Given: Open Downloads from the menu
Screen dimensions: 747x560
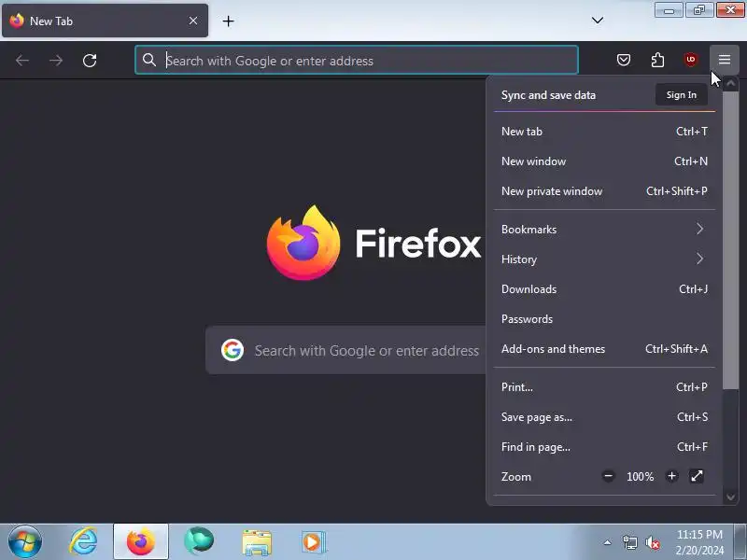Looking at the screenshot, I should (604, 289).
